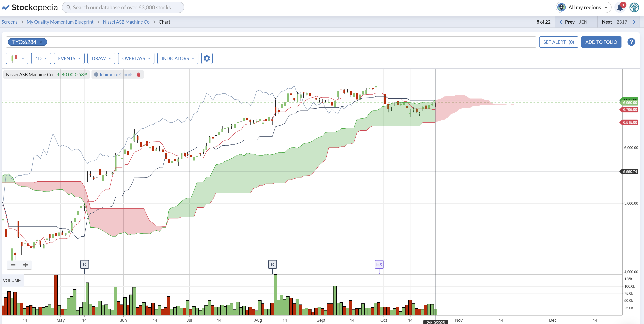Image resolution: width=644 pixels, height=324 pixels.
Task: Go to My Quality Momentum Blueprint breadcrumb
Action: pyautogui.click(x=60, y=22)
